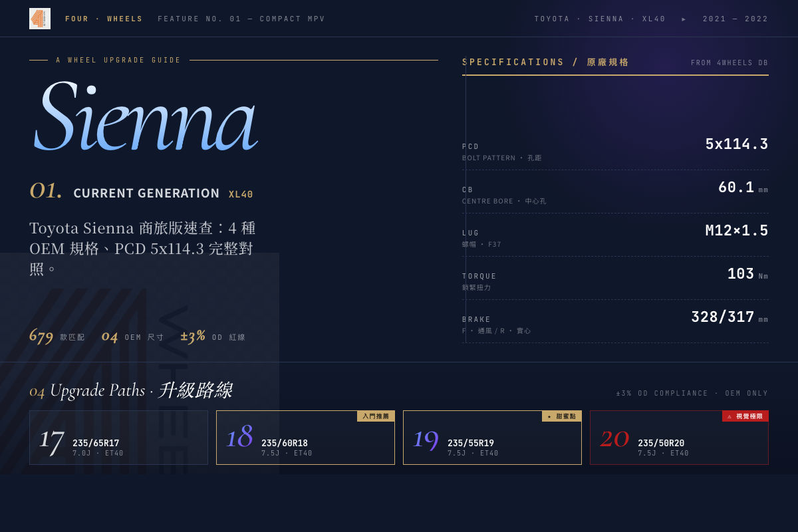Click the PCD bolt pattern label
Image resolution: width=798 pixels, height=532 pixels.
(x=502, y=152)
